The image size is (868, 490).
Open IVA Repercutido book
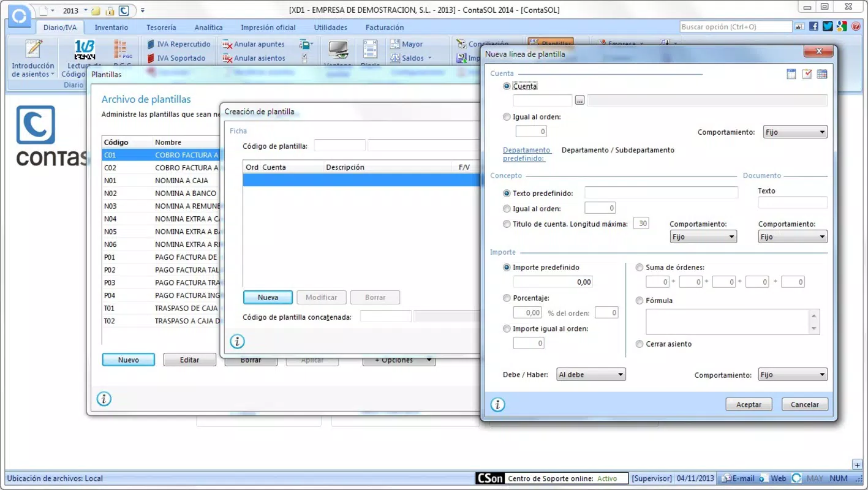click(178, 44)
